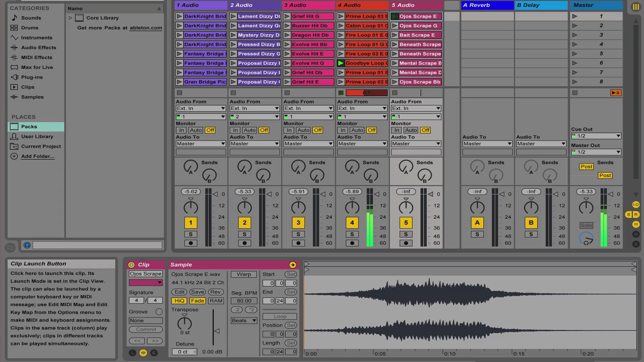Stop clips on track 1 Audio

[179, 93]
